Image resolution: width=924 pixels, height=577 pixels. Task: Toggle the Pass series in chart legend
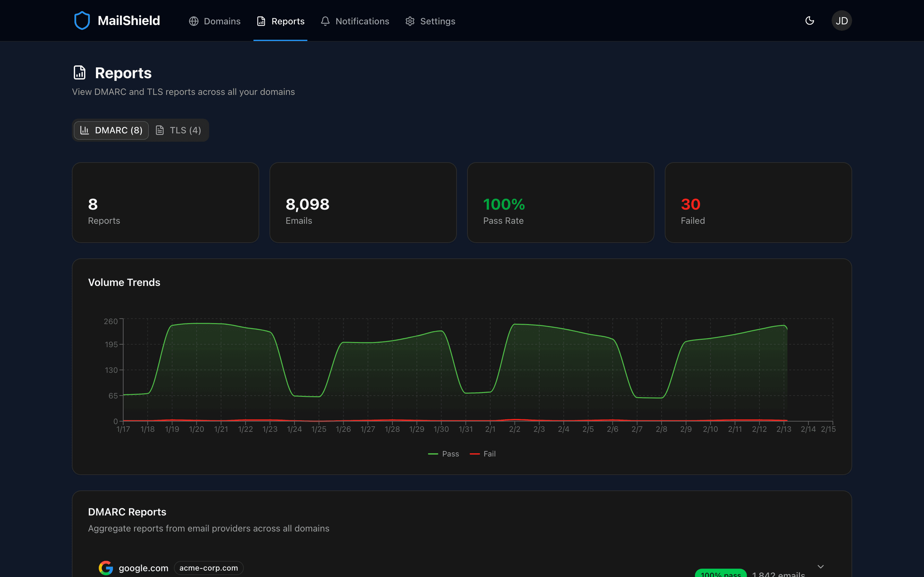(443, 454)
